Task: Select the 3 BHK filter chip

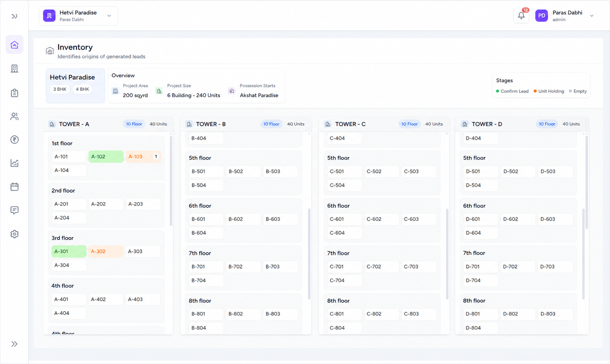Action: coord(60,89)
